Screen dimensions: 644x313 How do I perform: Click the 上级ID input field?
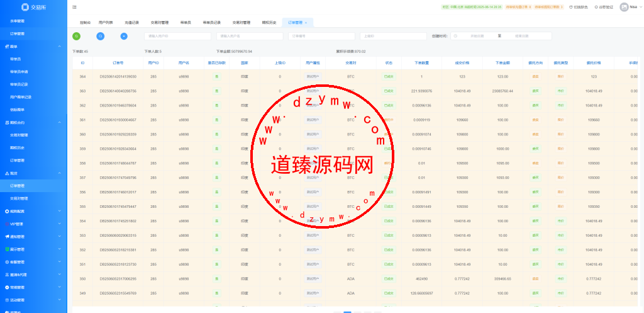click(394, 36)
